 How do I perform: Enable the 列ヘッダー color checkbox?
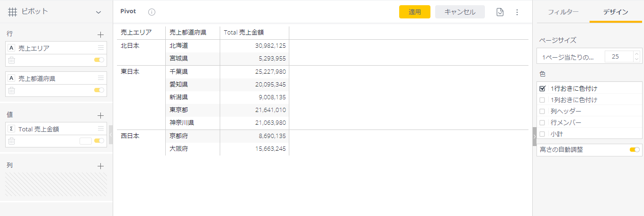coord(543,111)
